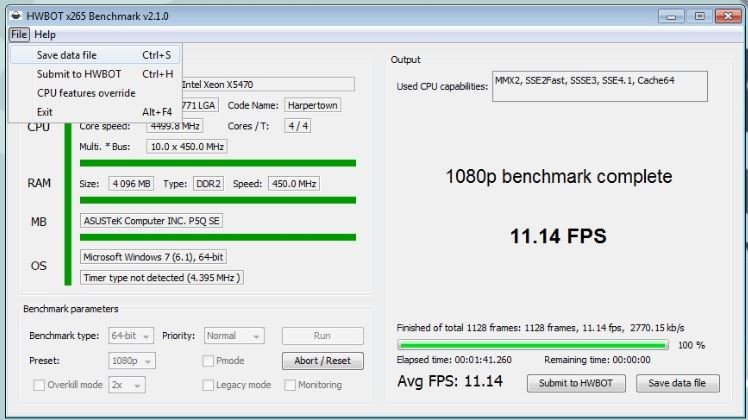Image resolution: width=748 pixels, height=420 pixels.
Task: Open the Benchmark type dropdown
Action: [x=131, y=336]
